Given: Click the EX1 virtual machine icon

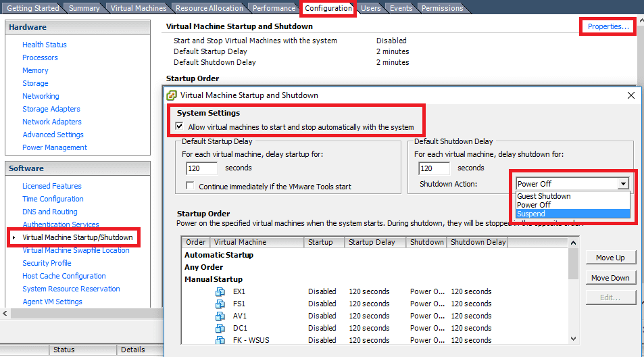Looking at the screenshot, I should tap(220, 291).
